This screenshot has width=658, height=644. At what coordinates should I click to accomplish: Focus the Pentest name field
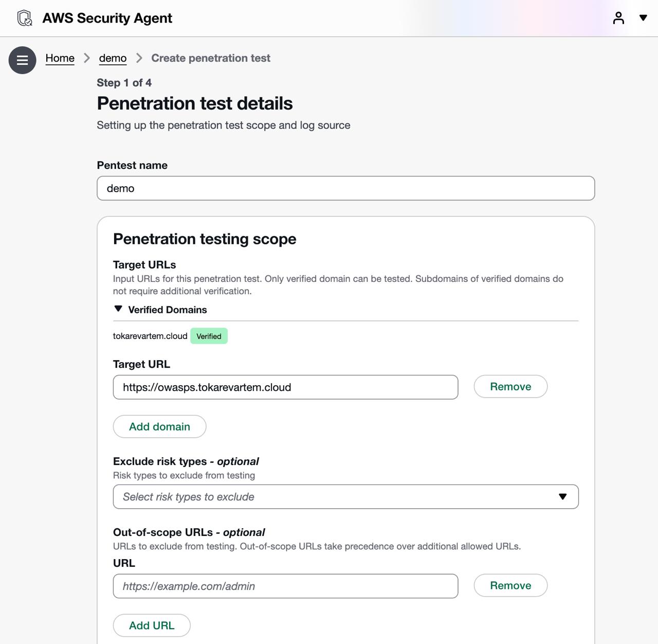coord(345,188)
